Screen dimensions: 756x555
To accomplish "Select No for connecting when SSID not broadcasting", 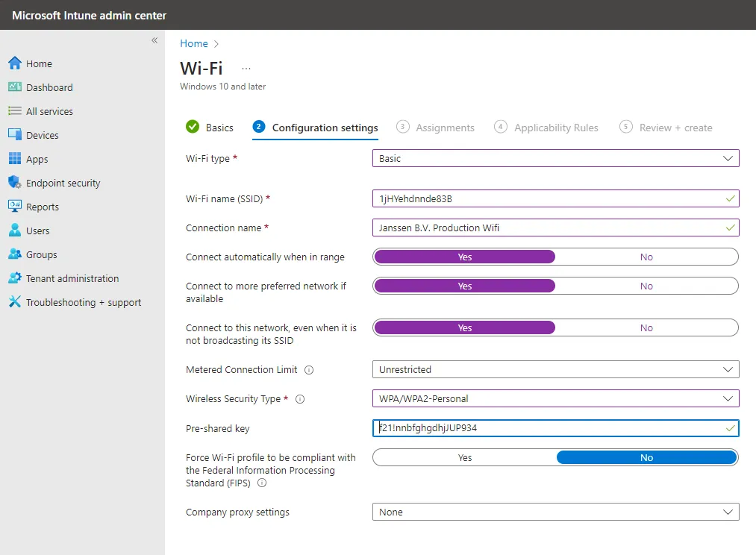I will point(646,327).
